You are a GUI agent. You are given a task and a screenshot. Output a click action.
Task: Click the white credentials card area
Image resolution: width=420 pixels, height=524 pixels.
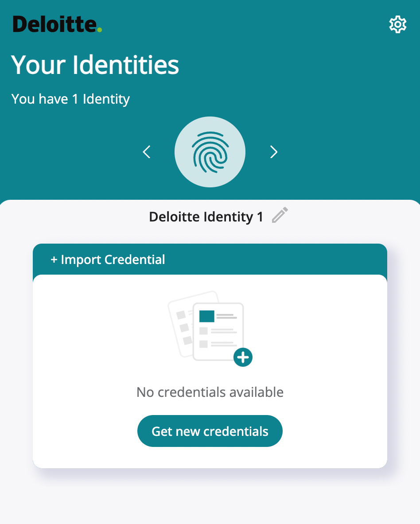pyautogui.click(x=210, y=371)
